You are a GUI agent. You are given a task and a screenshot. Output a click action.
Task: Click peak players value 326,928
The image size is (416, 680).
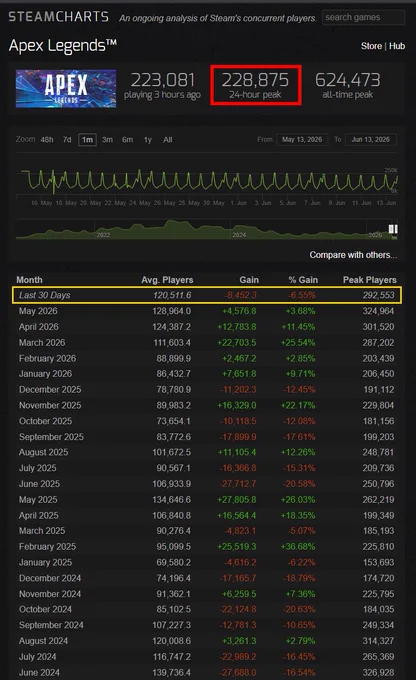tap(379, 673)
